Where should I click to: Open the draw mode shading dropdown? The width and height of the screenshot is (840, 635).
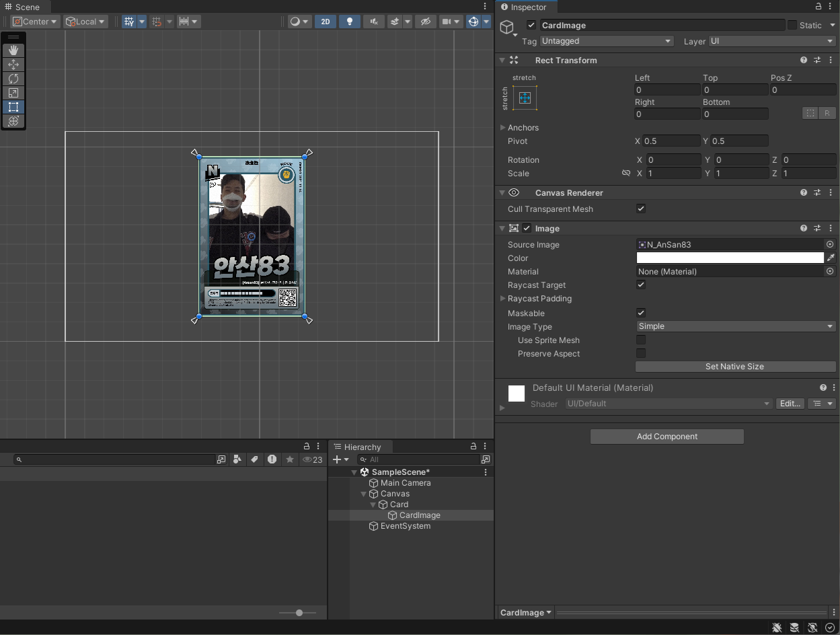[x=299, y=22]
